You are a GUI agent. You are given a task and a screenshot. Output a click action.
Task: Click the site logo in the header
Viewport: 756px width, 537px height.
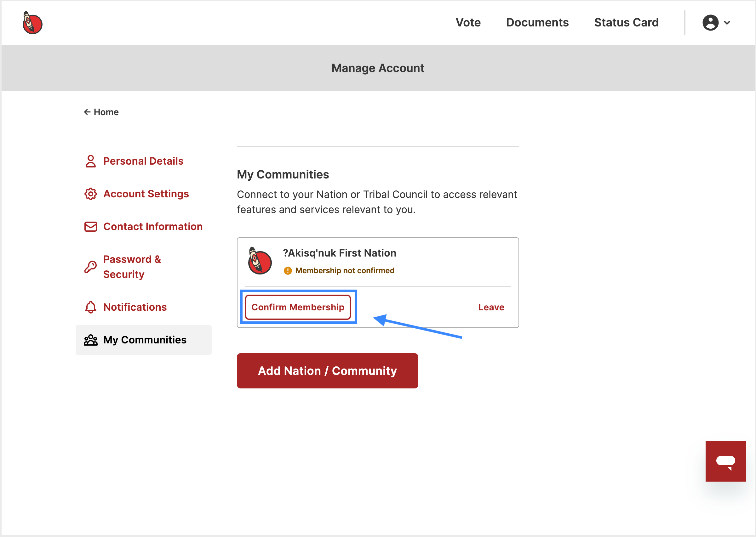tap(32, 23)
